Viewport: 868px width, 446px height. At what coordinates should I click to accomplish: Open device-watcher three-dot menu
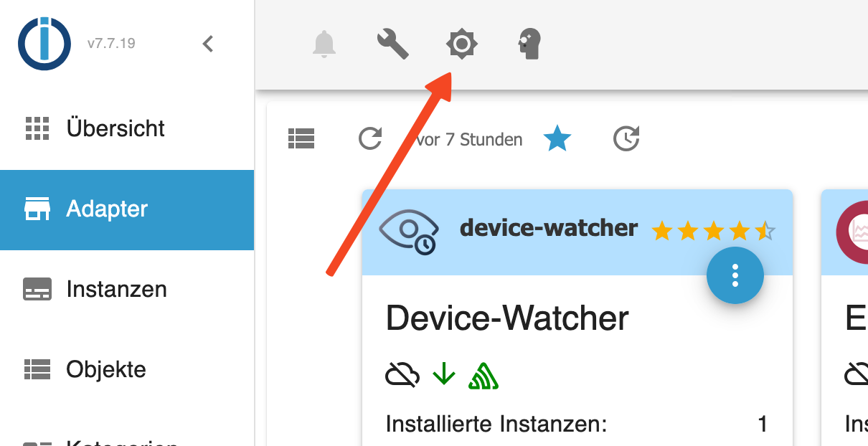tap(735, 275)
